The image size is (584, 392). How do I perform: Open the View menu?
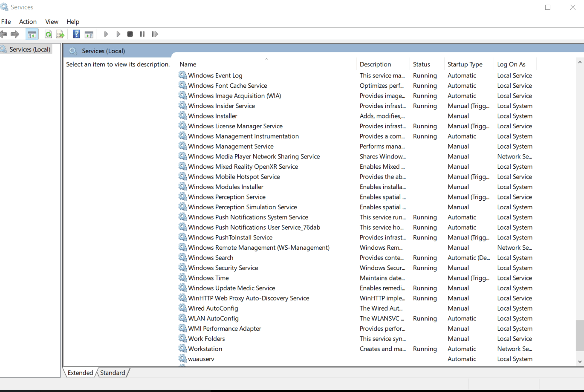click(x=52, y=22)
